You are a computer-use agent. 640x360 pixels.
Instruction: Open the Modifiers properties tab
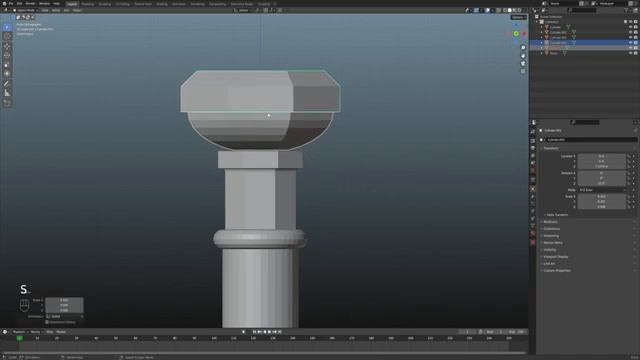point(533,197)
